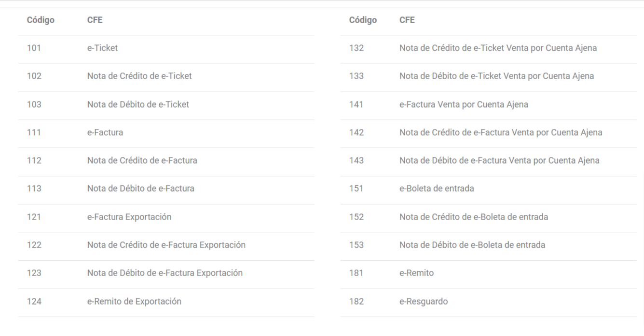The height and width of the screenshot is (336, 644).
Task: Click the code 142 cell
Action: coord(356,133)
